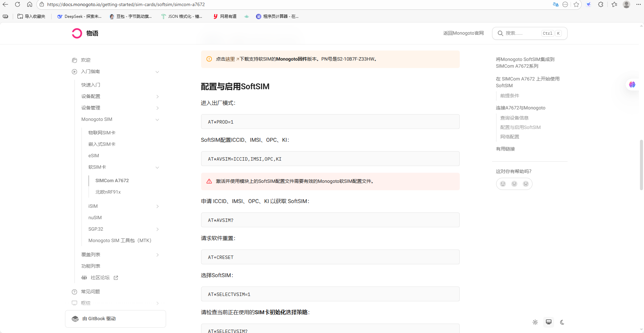This screenshot has height=333, width=644.
Task: Click the floating AI brain icon
Action: tap(632, 85)
